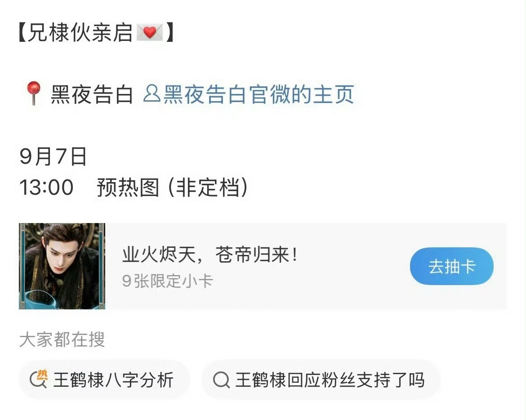Screen dimensions: 526x420
Task: Click the magnifier icon before 王鹤棣回应粉丝支持了吗
Action: 221,380
